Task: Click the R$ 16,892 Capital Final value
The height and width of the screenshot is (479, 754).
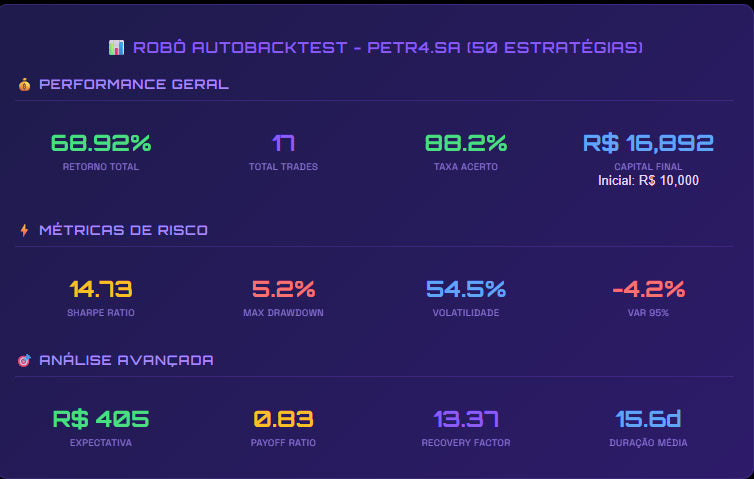Action: [x=648, y=143]
